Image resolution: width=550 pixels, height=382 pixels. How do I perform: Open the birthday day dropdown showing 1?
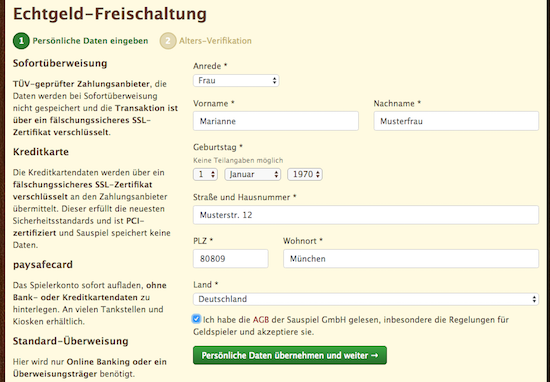click(205, 174)
